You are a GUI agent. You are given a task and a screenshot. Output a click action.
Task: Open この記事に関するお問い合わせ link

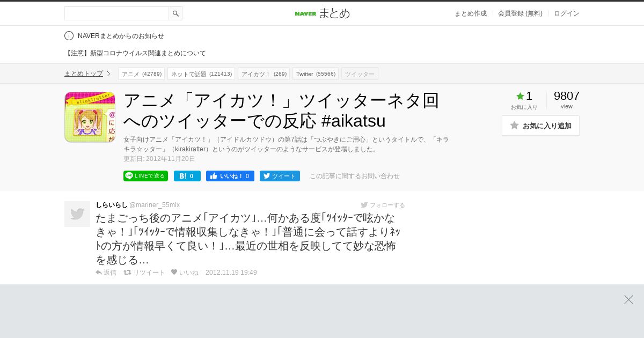[x=355, y=176]
